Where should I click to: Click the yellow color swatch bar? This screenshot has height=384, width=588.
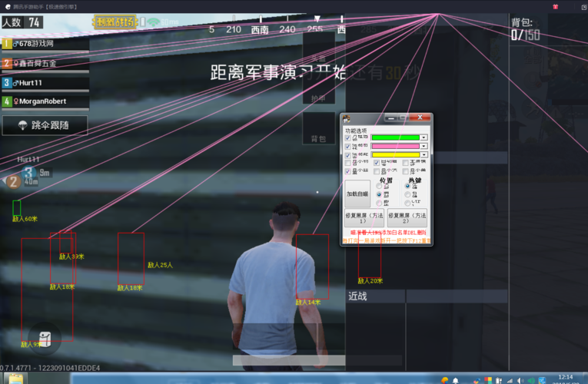[x=395, y=154]
